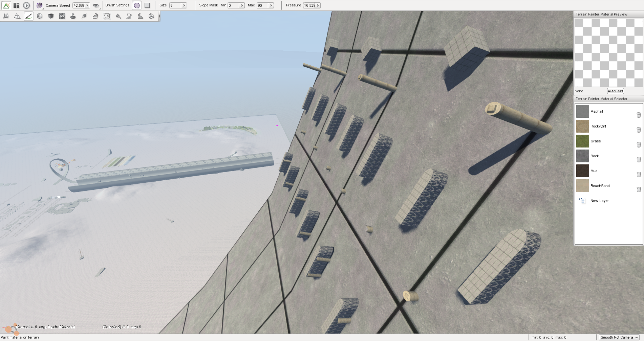Open the Forest Editor leaf icon

click(x=84, y=16)
